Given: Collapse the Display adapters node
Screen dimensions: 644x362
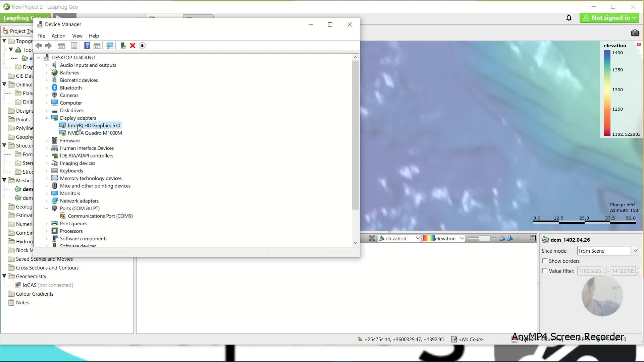Looking at the screenshot, I should (47, 118).
